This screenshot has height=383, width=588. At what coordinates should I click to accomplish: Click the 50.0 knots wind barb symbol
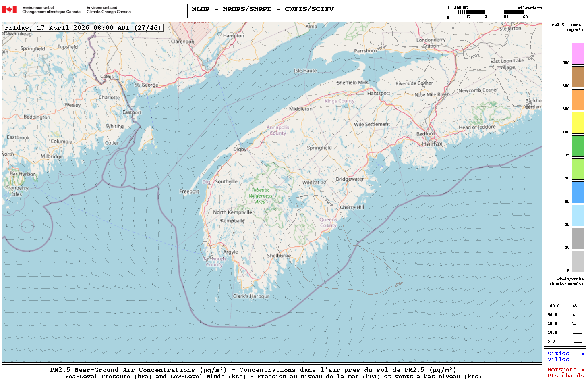pos(577,315)
